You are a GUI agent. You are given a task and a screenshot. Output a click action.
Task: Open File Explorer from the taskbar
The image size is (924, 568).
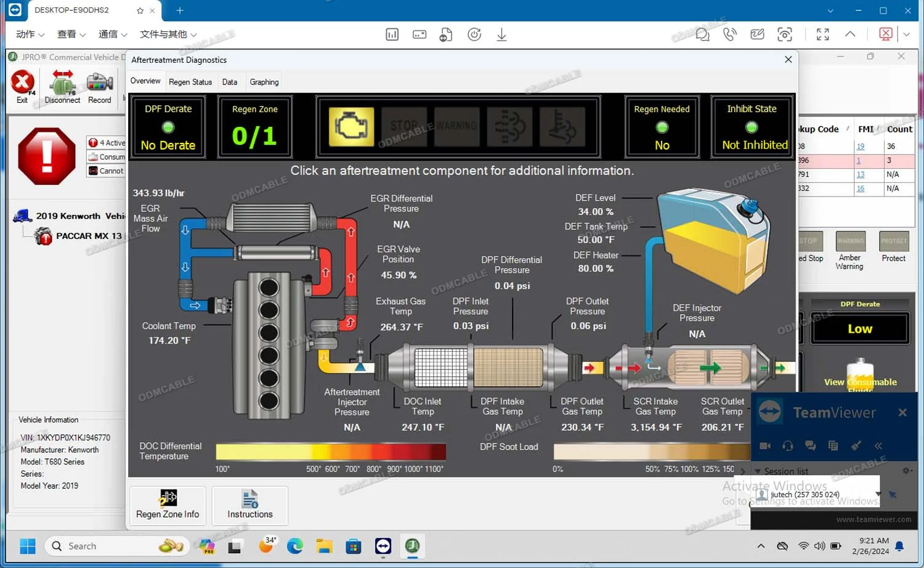pyautogui.click(x=324, y=546)
